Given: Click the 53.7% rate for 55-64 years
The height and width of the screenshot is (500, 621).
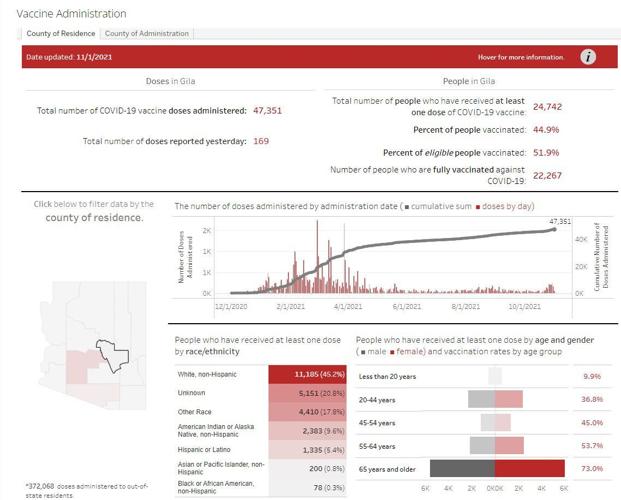Looking at the screenshot, I should click(x=593, y=445).
